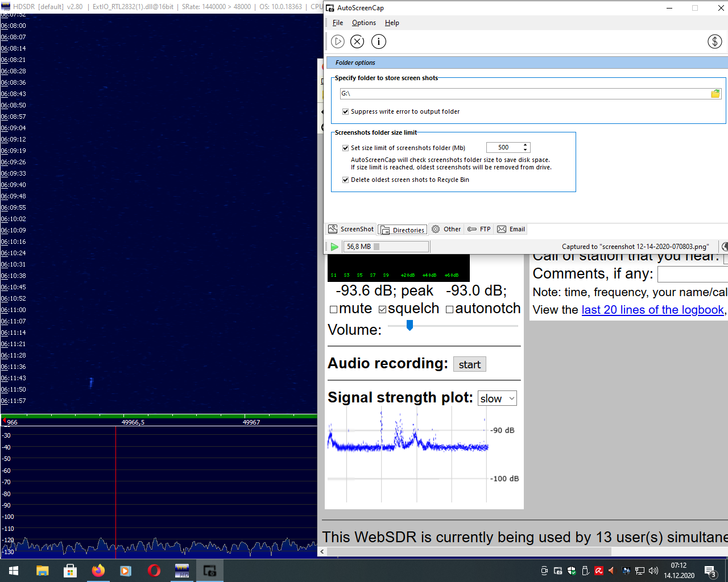728x582 pixels.
Task: Open Microsoft Store from the taskbar
Action: coord(71,571)
